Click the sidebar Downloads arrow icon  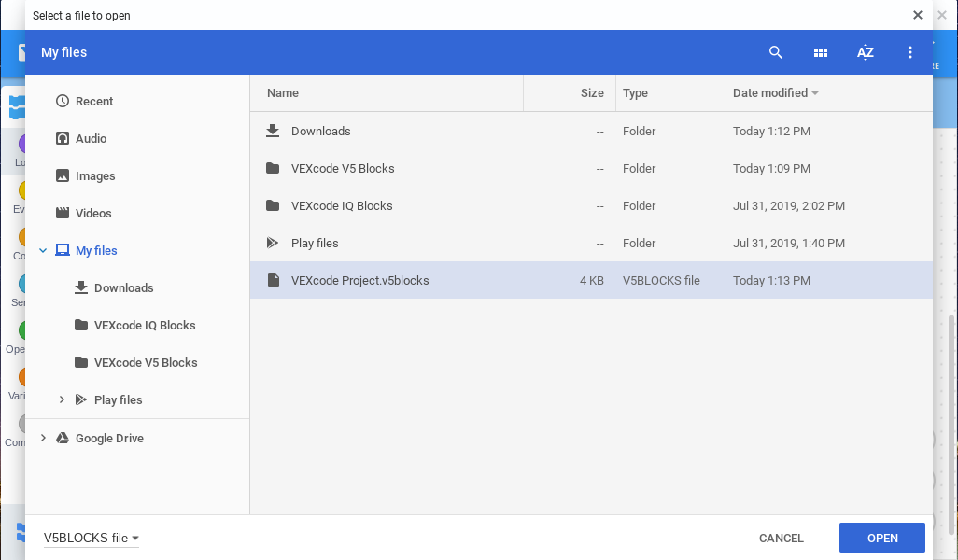[80, 287]
